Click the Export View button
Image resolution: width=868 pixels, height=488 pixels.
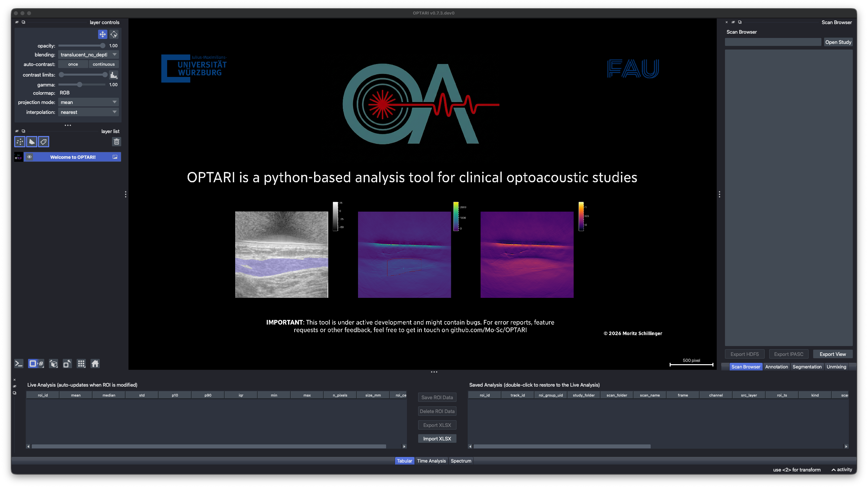(832, 354)
